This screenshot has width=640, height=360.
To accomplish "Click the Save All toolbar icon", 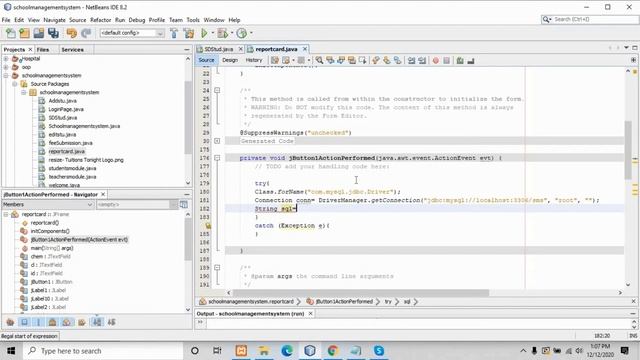I will (53, 33).
